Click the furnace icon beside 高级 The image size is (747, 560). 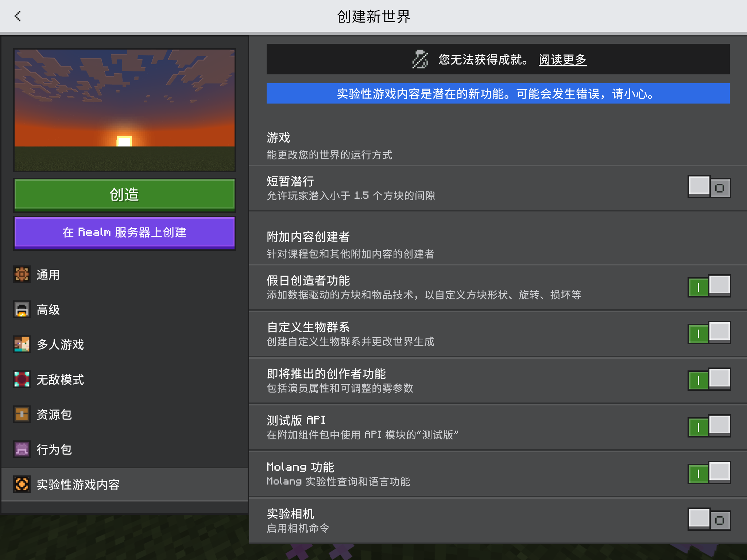pos(22,309)
